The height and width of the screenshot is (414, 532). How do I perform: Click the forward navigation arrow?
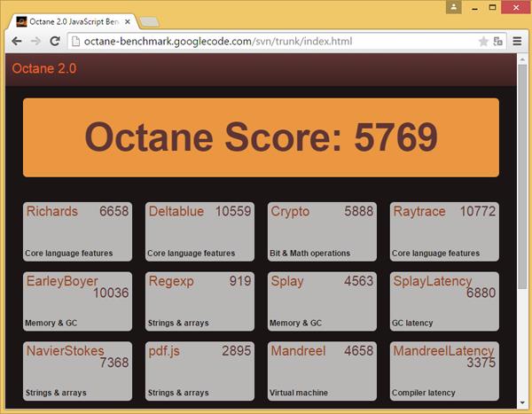pos(35,42)
